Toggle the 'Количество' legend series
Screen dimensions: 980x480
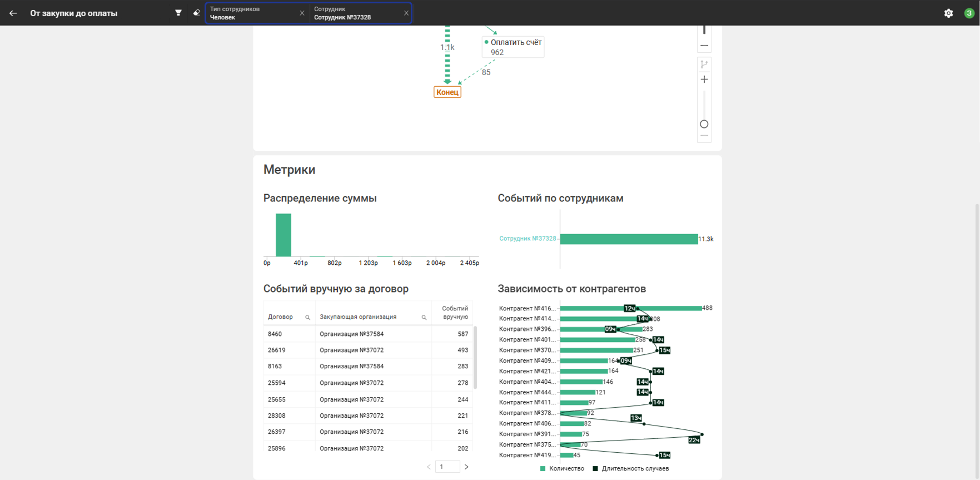(562, 469)
